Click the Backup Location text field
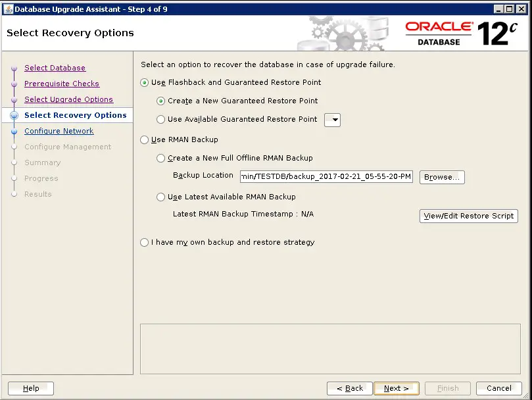Image resolution: width=532 pixels, height=400 pixels. [x=326, y=176]
